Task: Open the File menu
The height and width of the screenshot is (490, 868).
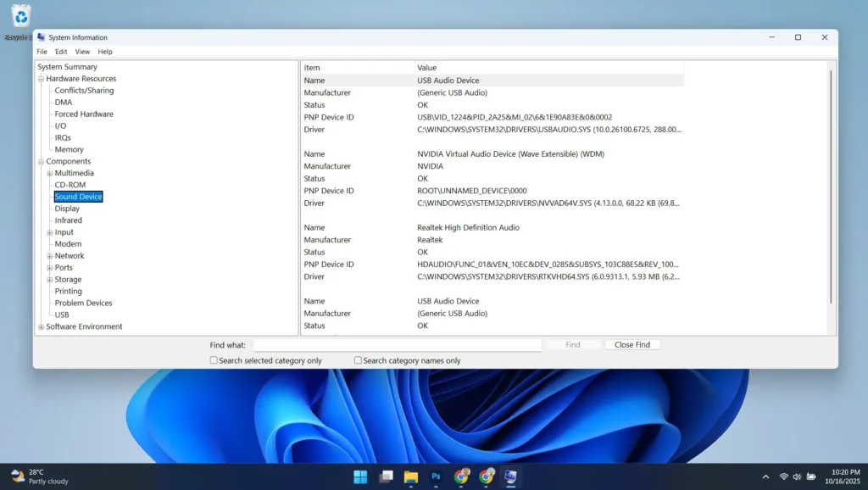Action: pos(42,52)
